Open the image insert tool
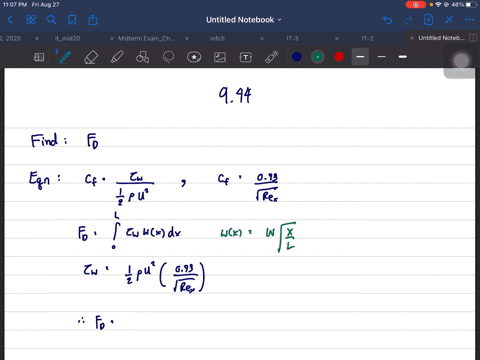 click(x=220, y=57)
